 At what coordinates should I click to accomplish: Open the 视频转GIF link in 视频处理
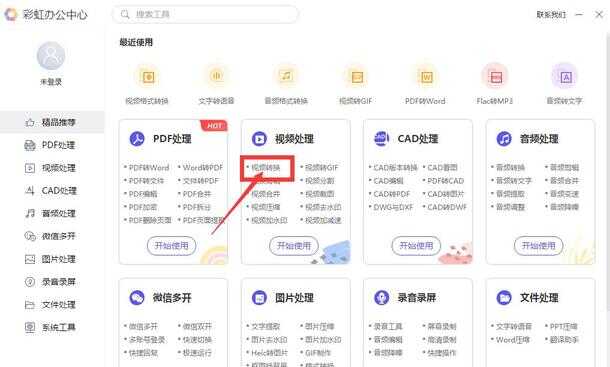(x=322, y=168)
